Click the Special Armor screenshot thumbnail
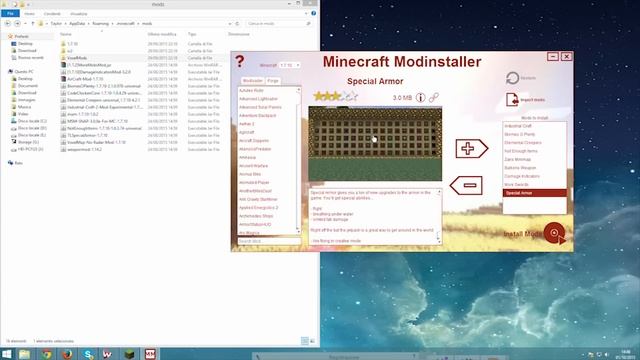 (375, 143)
